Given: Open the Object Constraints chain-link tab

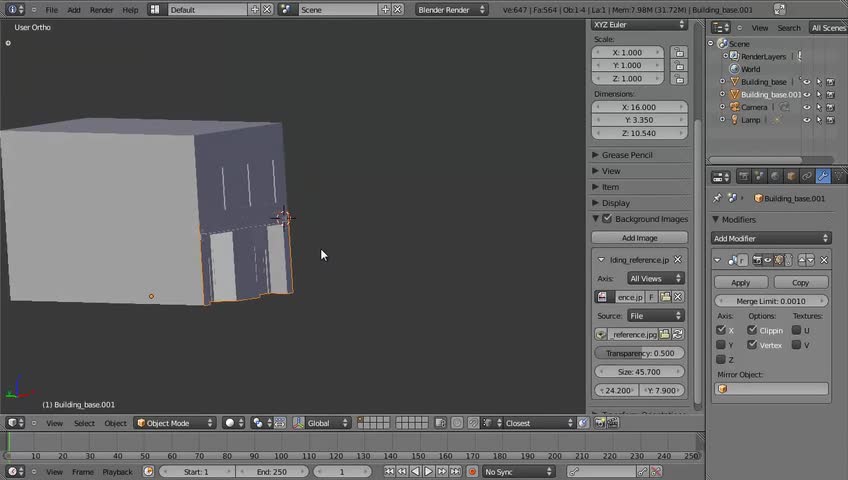Looking at the screenshot, I should click(x=806, y=176).
